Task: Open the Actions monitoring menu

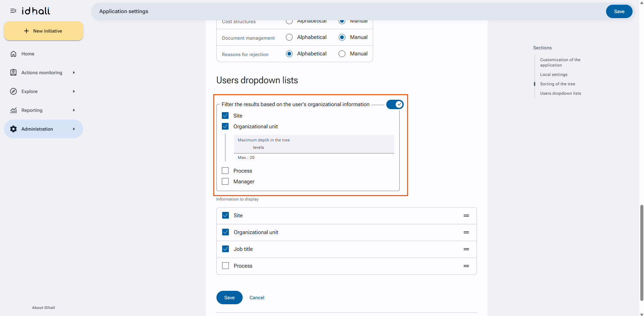Action: coord(44,73)
